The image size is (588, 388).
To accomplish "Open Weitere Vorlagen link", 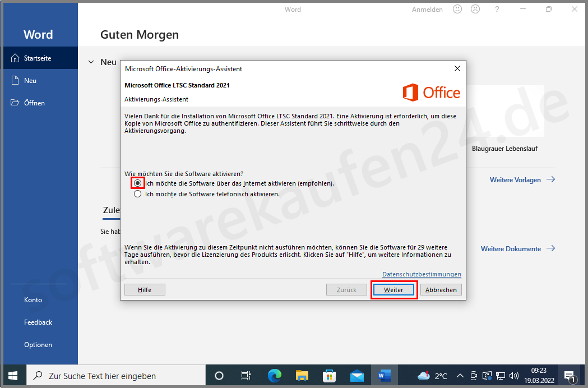I will pyautogui.click(x=522, y=180).
